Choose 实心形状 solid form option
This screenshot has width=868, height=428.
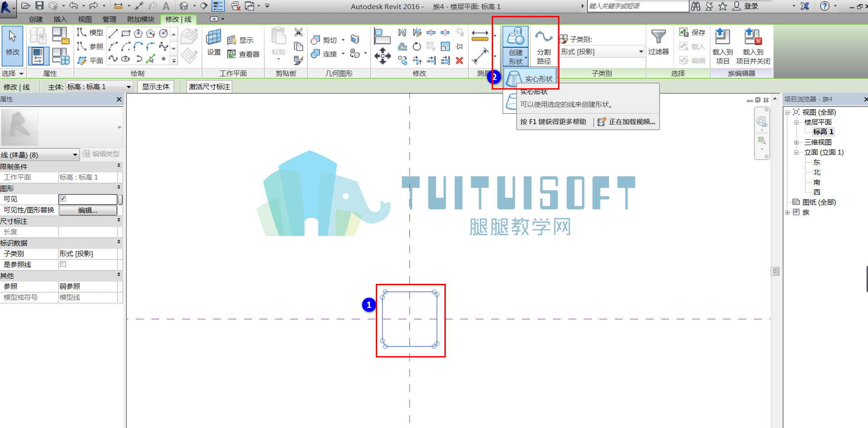pos(530,78)
